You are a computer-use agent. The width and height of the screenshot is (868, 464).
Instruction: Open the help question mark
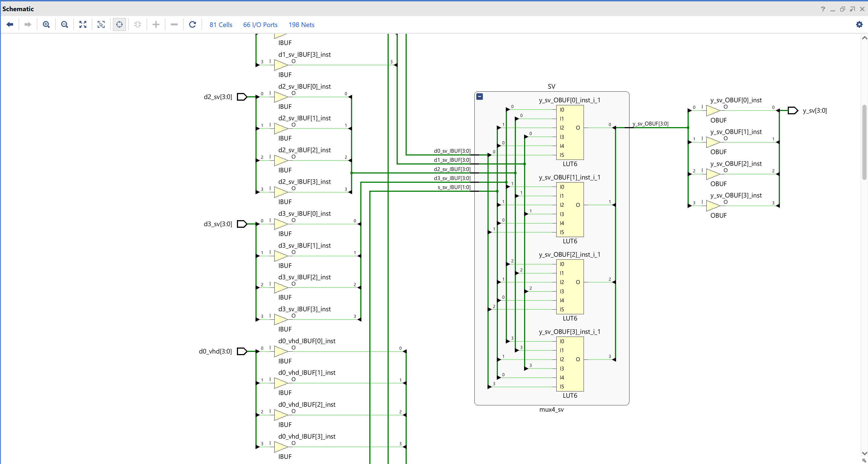[x=823, y=9]
